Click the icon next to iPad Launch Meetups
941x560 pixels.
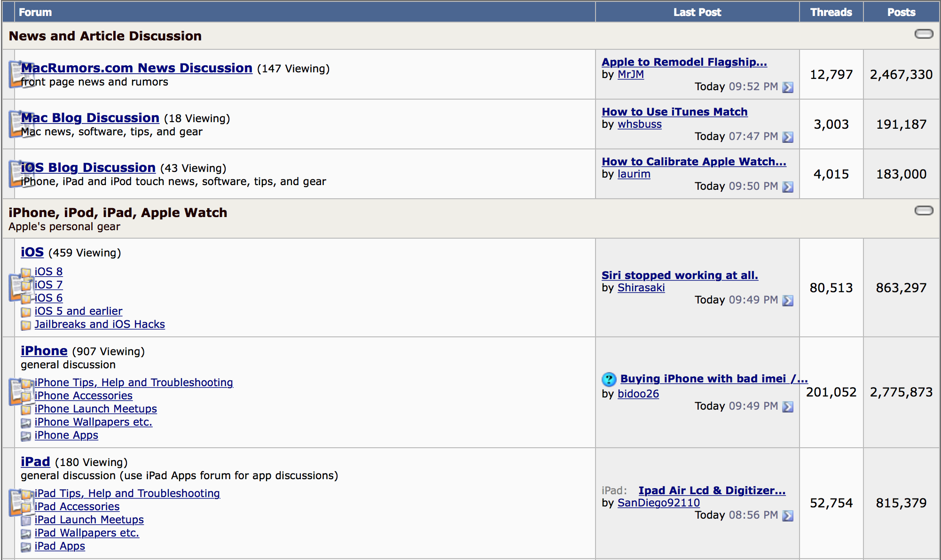tap(26, 521)
